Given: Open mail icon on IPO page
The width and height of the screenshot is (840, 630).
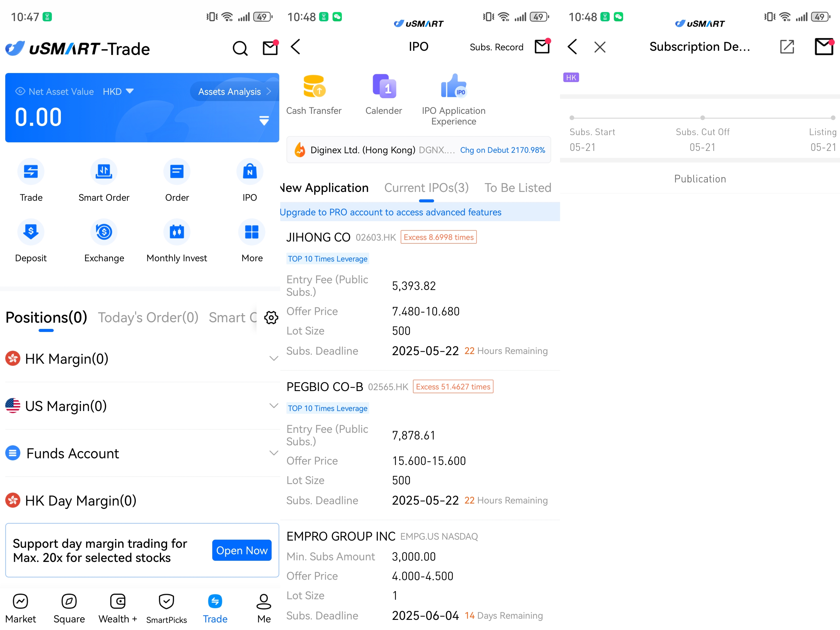Looking at the screenshot, I should click(542, 46).
